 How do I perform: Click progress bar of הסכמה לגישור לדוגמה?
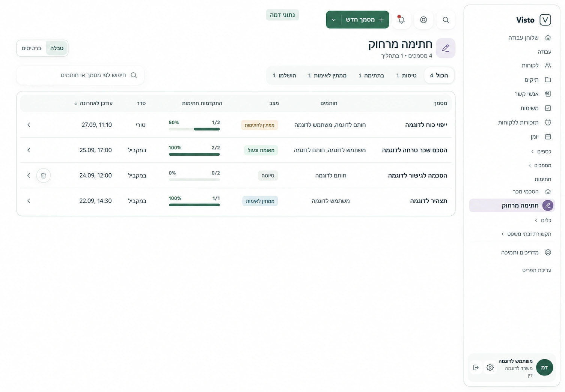click(x=194, y=180)
